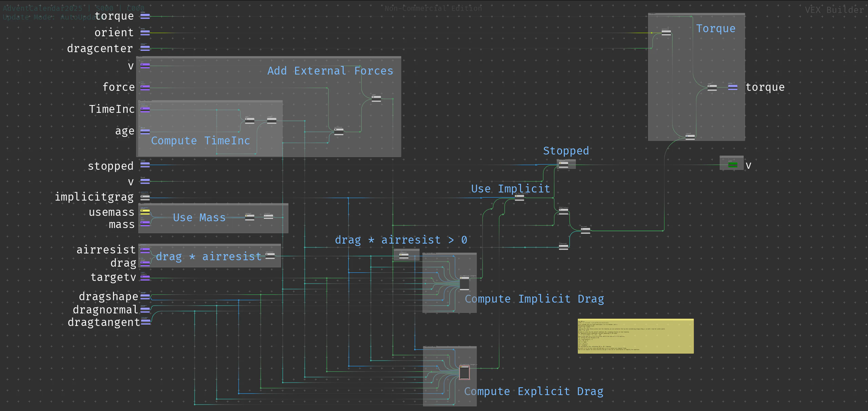868x411 pixels.
Task: Select the torque output node
Action: coord(733,87)
